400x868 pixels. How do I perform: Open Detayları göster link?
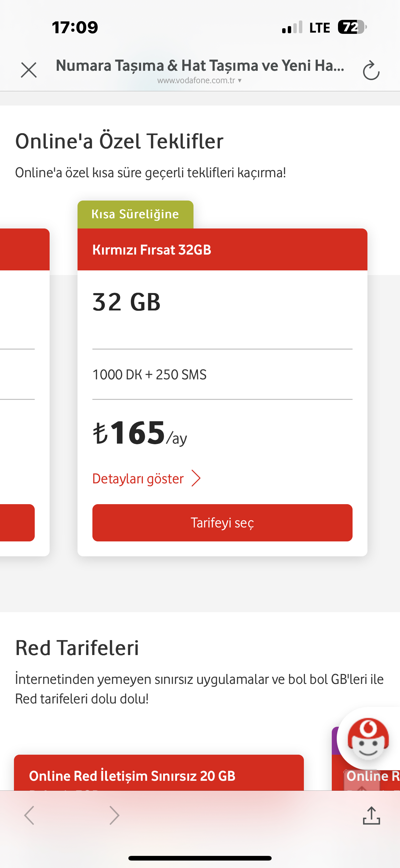point(138,478)
